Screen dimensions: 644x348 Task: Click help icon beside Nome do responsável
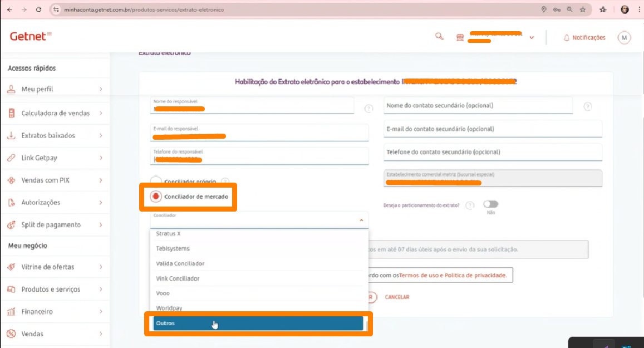(369, 109)
